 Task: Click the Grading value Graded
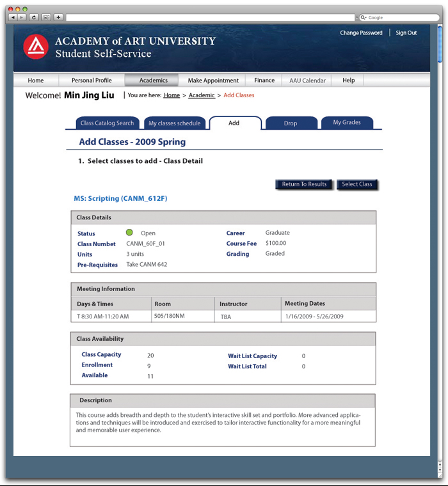pyautogui.click(x=275, y=253)
